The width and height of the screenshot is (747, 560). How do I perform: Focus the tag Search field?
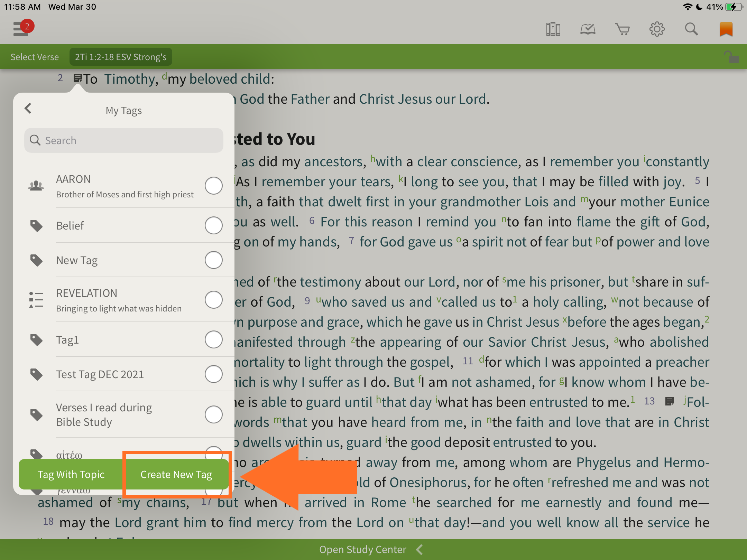click(124, 140)
